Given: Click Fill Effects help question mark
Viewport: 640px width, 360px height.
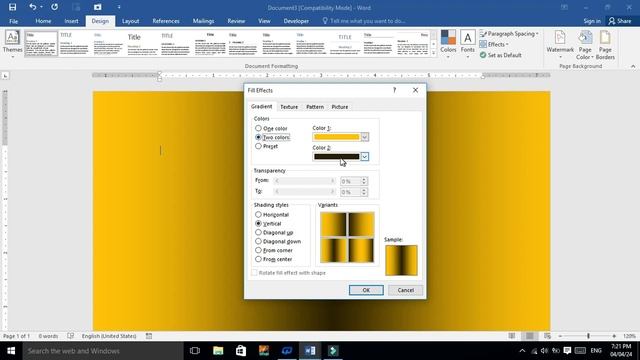Looking at the screenshot, I should click(394, 90).
